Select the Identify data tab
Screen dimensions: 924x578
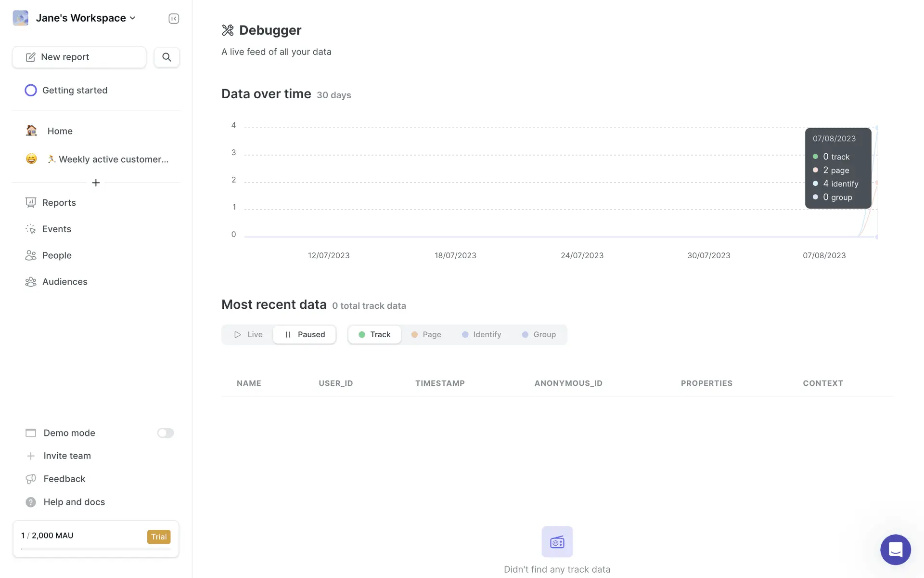pyautogui.click(x=481, y=334)
